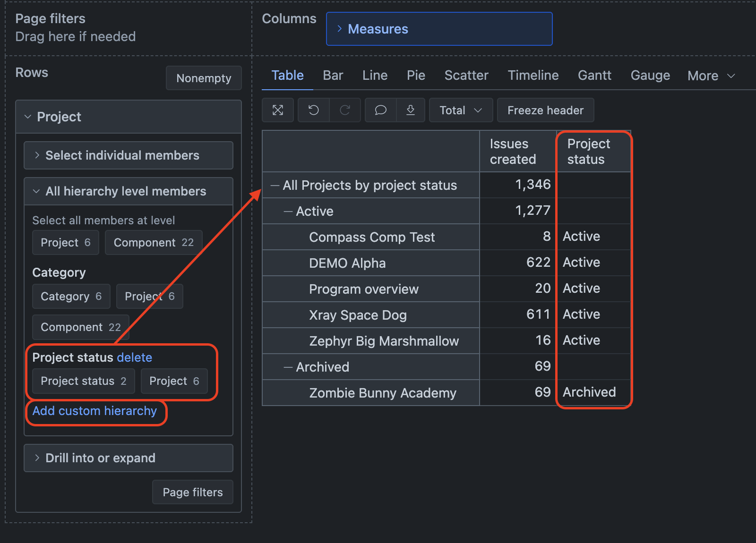Switch to the Bar chart tab
This screenshot has height=543, width=756.
click(333, 76)
